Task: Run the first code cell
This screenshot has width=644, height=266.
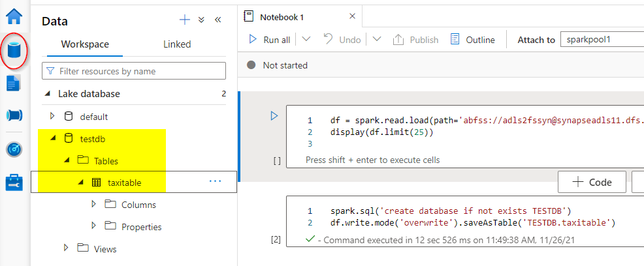Action: [x=274, y=116]
